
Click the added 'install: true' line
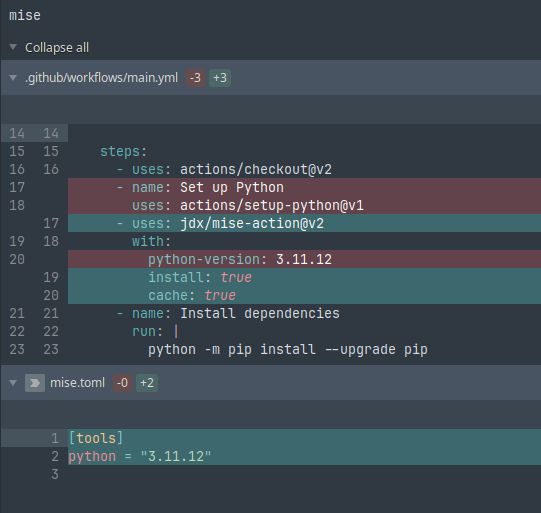(304, 277)
